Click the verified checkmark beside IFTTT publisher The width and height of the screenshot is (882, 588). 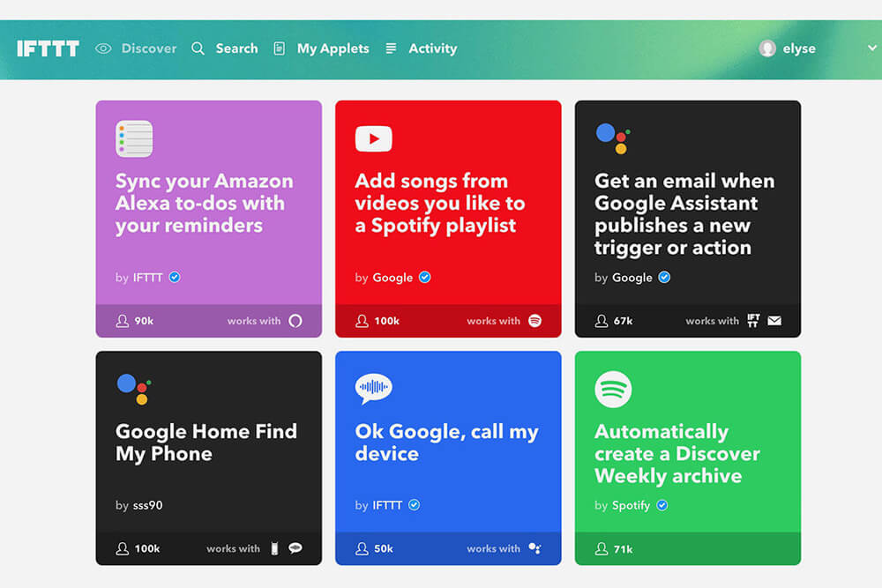(x=176, y=277)
